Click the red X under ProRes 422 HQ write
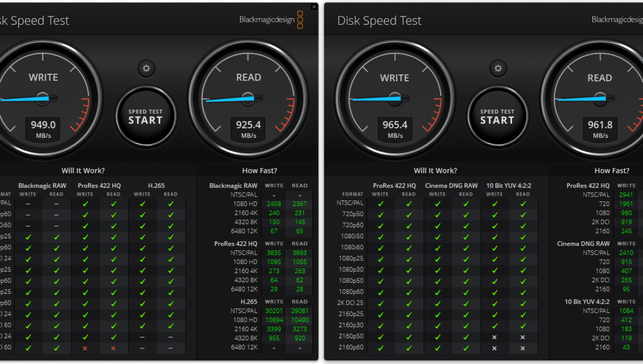643x364 pixels. pos(85,349)
